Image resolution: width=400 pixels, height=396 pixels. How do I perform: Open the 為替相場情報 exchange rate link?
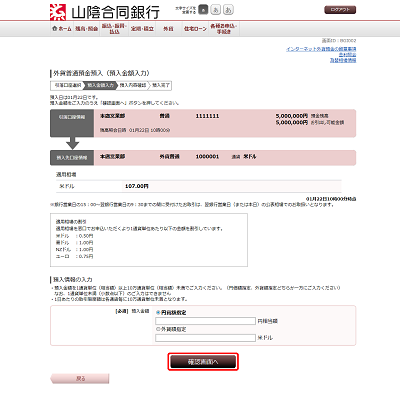[343, 60]
